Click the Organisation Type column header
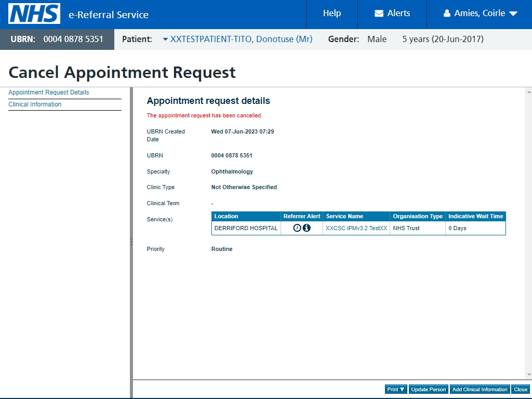 pyautogui.click(x=418, y=216)
